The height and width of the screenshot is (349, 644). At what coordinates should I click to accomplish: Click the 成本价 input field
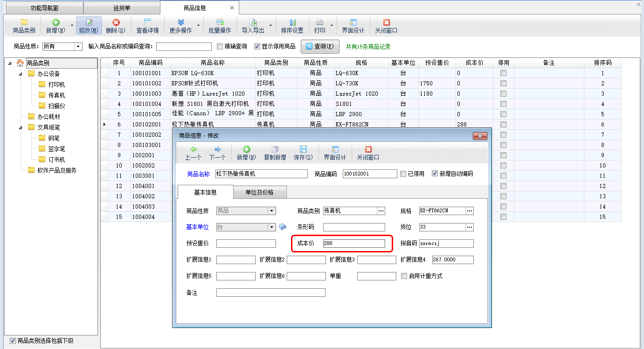[x=353, y=244]
